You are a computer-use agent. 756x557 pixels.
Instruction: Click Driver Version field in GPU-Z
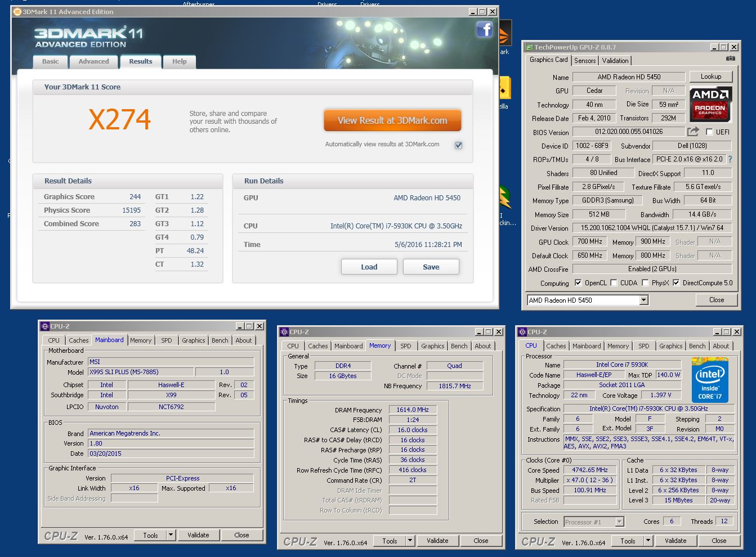coord(652,228)
